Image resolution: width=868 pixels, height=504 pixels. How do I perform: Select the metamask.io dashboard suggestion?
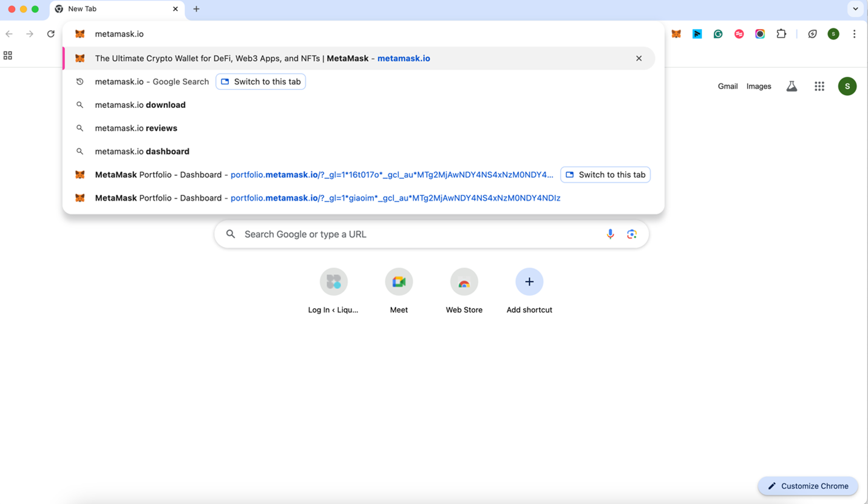coord(359,151)
